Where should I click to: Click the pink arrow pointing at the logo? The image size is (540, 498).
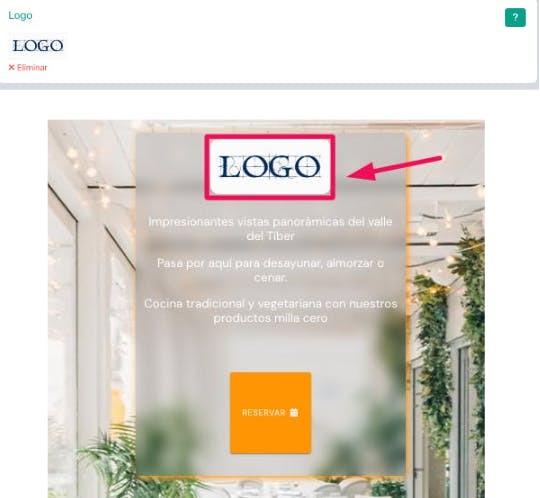pyautogui.click(x=394, y=168)
